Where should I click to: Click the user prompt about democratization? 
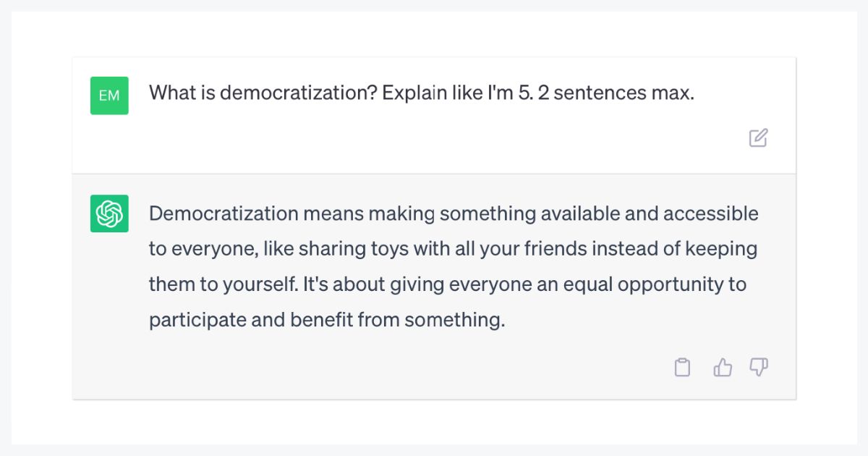421,93
